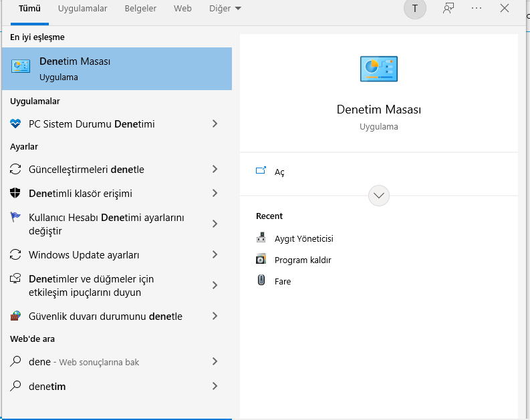
Task: Expand the Windows Update ayarları arrow
Action: pyautogui.click(x=215, y=255)
